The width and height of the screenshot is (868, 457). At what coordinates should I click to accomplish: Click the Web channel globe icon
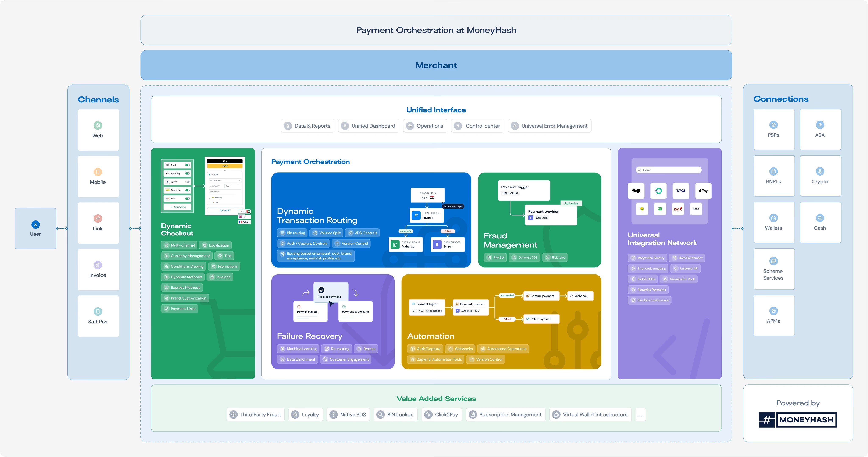pyautogui.click(x=98, y=125)
